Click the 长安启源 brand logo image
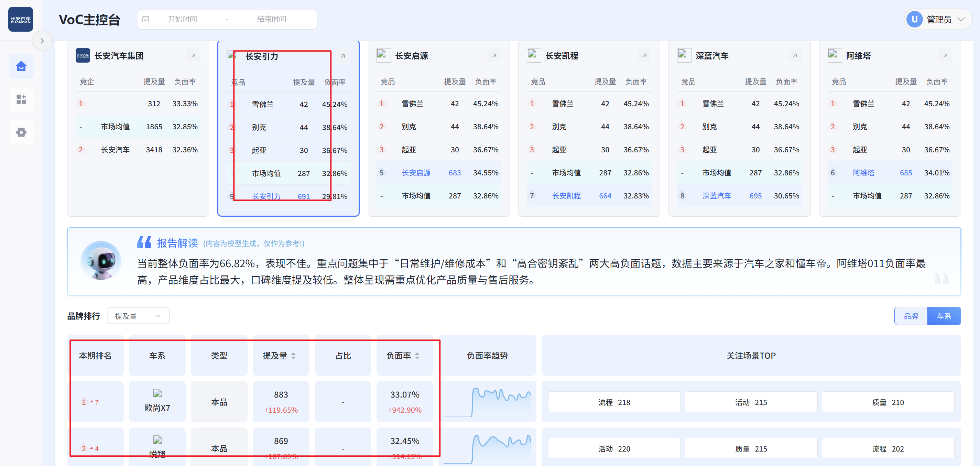Viewport: 980px width, 466px height. click(383, 55)
